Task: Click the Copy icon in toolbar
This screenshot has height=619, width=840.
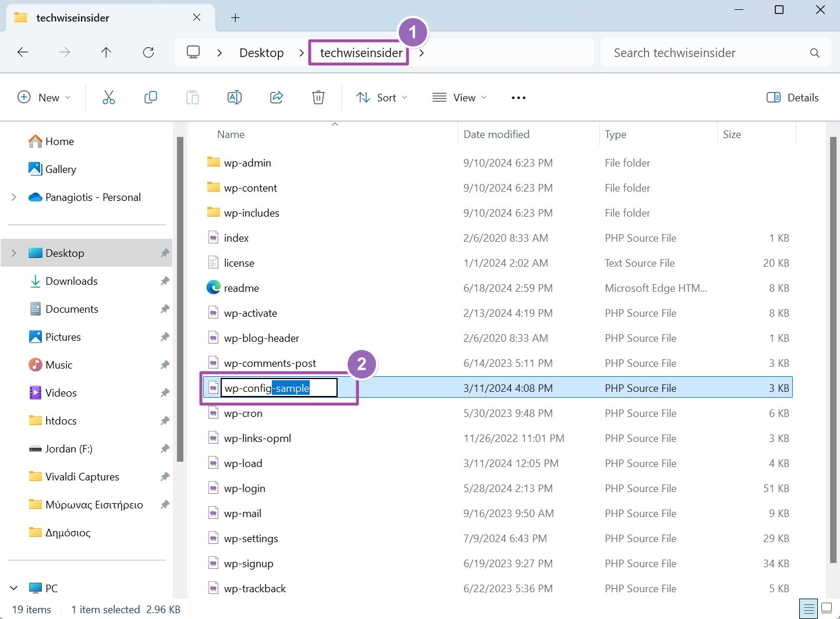Action: pos(150,97)
